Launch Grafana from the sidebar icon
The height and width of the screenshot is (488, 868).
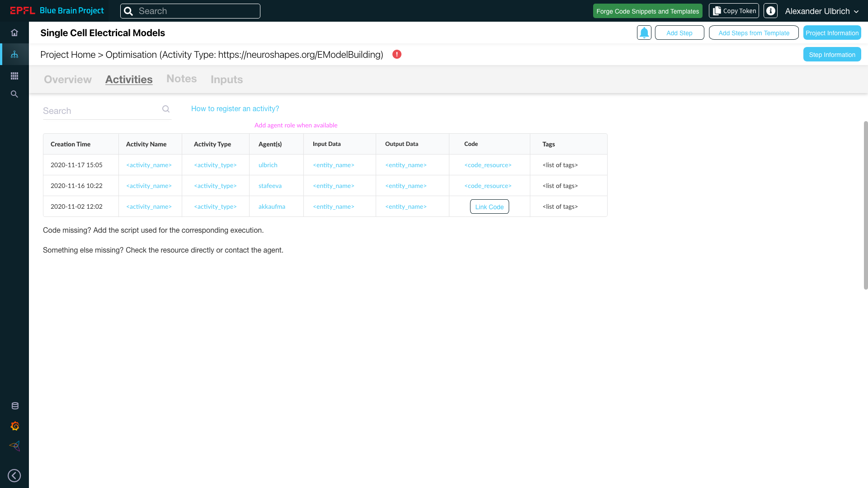coord(14,426)
